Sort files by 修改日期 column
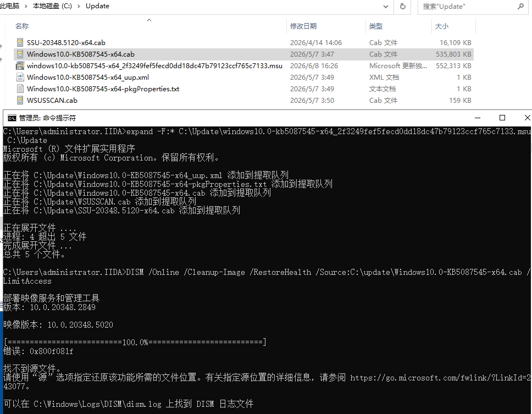The width and height of the screenshot is (532, 414). click(x=326, y=26)
